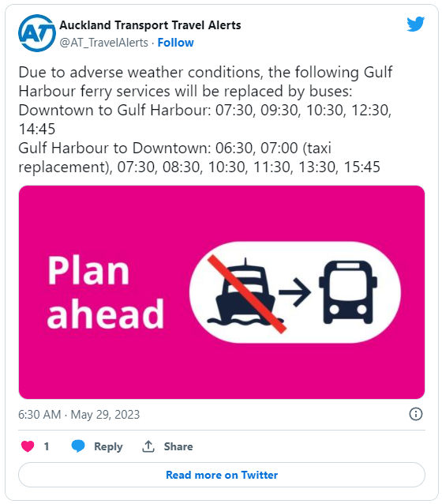Click the Auckland Transport AT logo avatar
The width and height of the screenshot is (442, 504).
[37, 33]
